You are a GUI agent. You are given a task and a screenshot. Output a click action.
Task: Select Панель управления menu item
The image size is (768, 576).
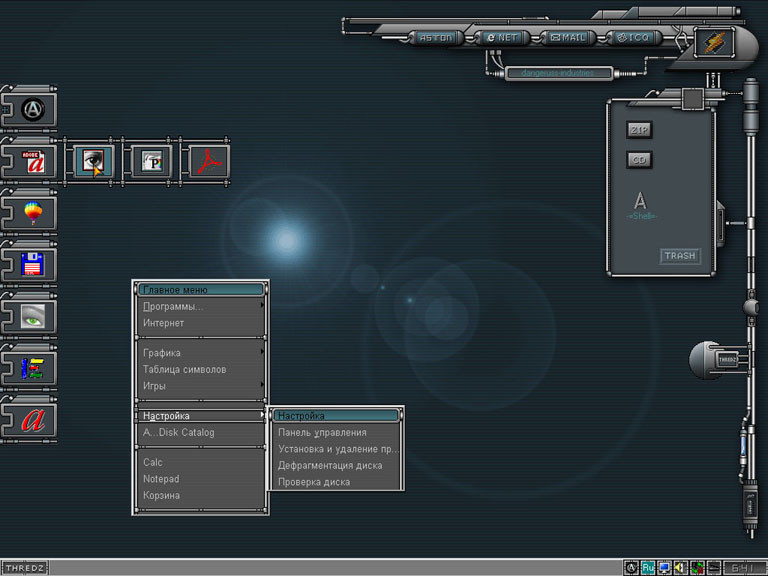click(322, 433)
